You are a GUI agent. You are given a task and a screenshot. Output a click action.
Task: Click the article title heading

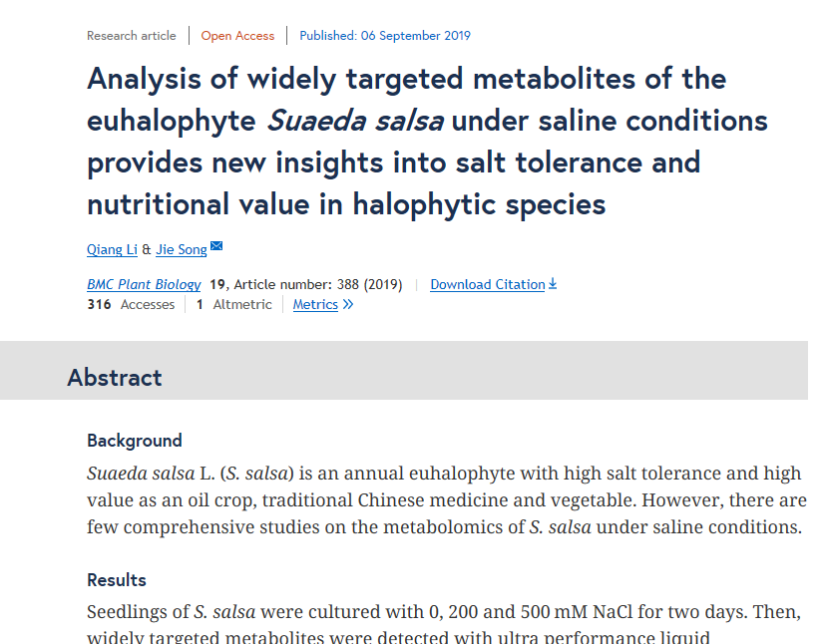(x=427, y=142)
